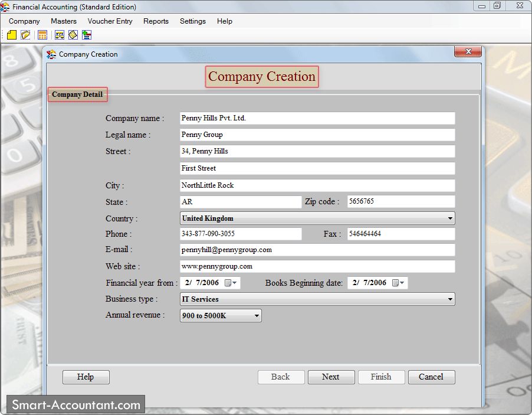
Task: Click the Company Creation dialog title icon
Action: [51, 54]
